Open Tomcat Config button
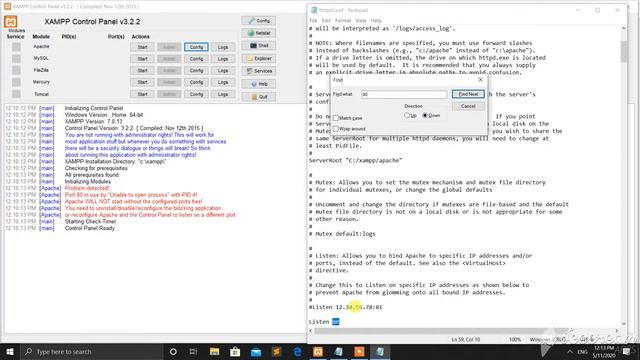Viewport: 640px width, 360px height. tap(196, 94)
